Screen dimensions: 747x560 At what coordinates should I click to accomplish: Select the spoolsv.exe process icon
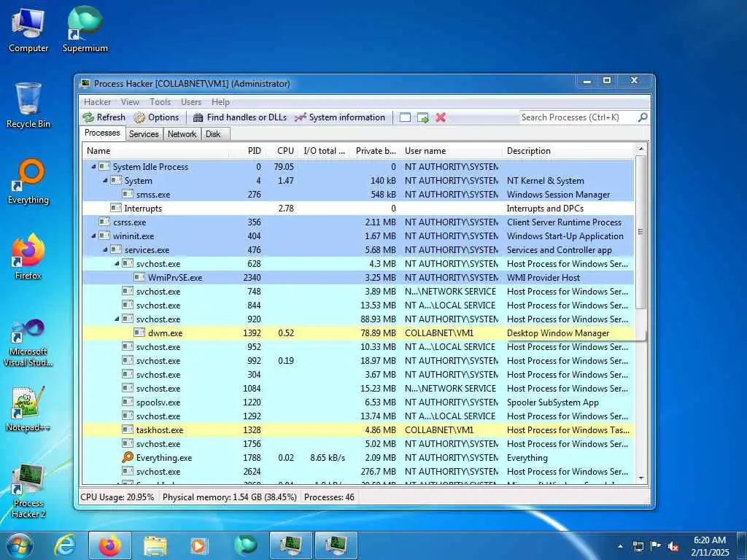tap(128, 402)
